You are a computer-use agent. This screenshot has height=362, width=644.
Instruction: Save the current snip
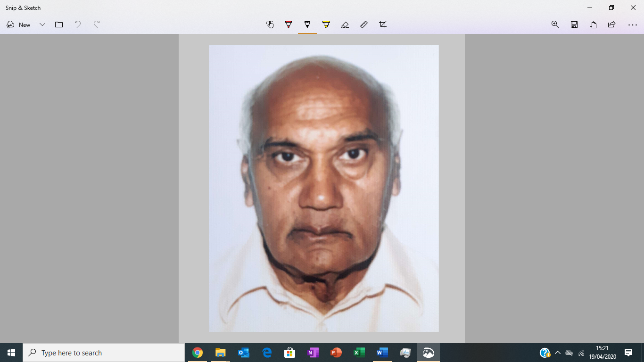click(x=574, y=25)
